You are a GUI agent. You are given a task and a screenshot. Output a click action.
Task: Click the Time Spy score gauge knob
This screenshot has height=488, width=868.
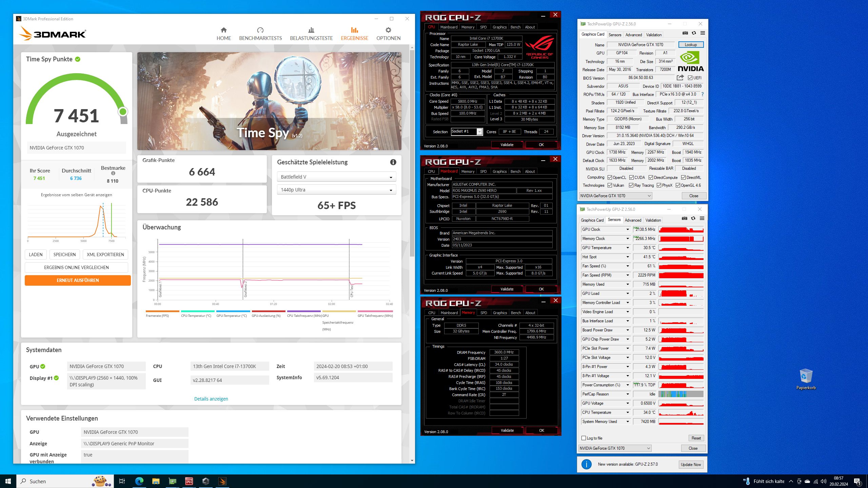click(x=123, y=111)
